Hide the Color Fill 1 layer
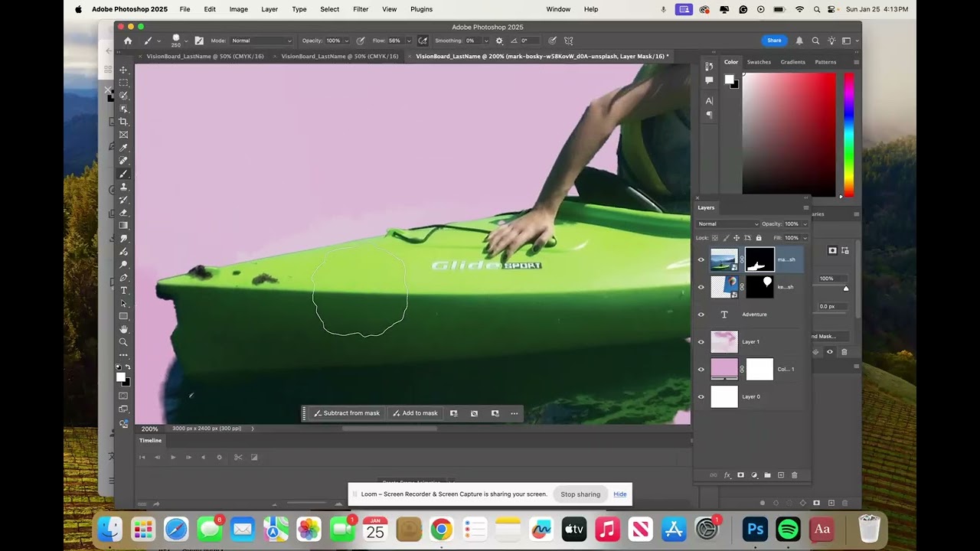Screen dimensions: 980x551 (x=701, y=370)
